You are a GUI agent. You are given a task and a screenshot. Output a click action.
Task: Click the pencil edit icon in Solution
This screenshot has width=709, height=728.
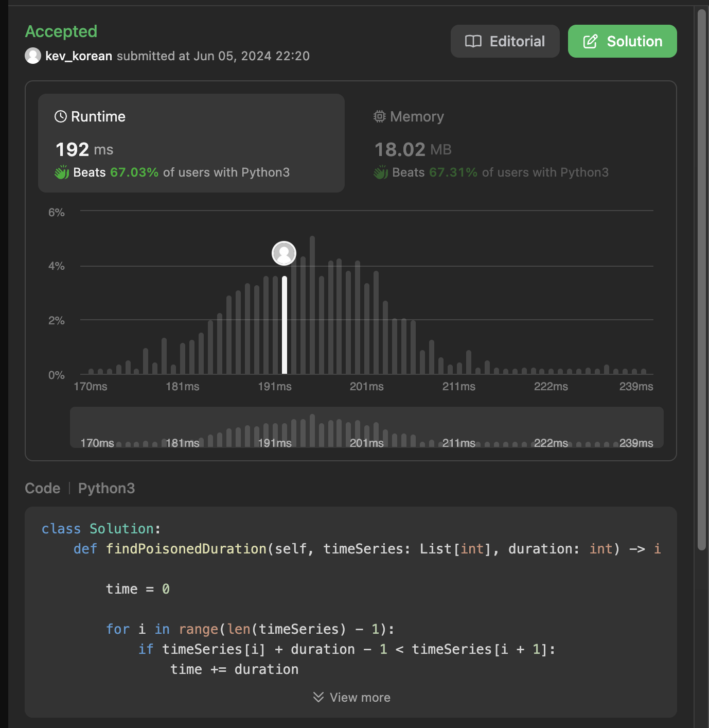(590, 41)
